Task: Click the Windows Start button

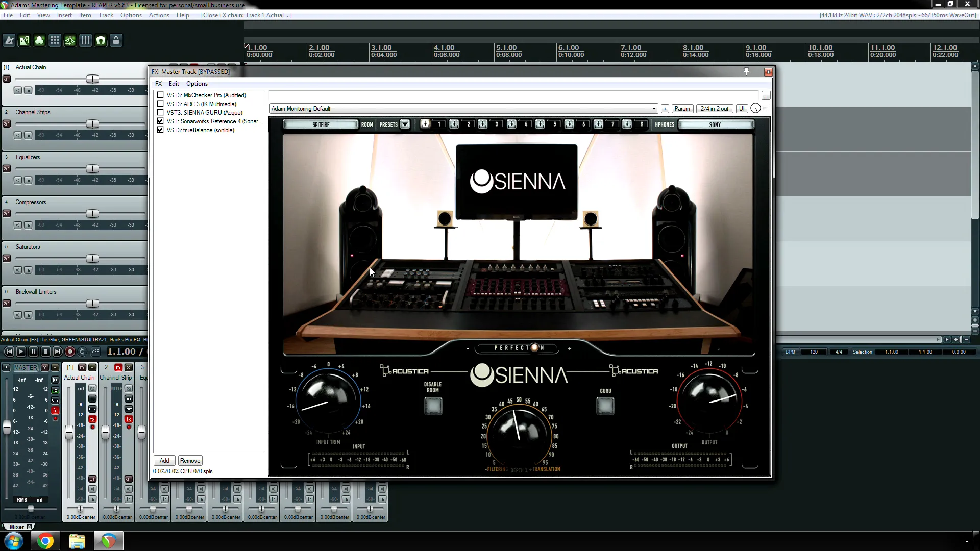Action: (x=14, y=541)
